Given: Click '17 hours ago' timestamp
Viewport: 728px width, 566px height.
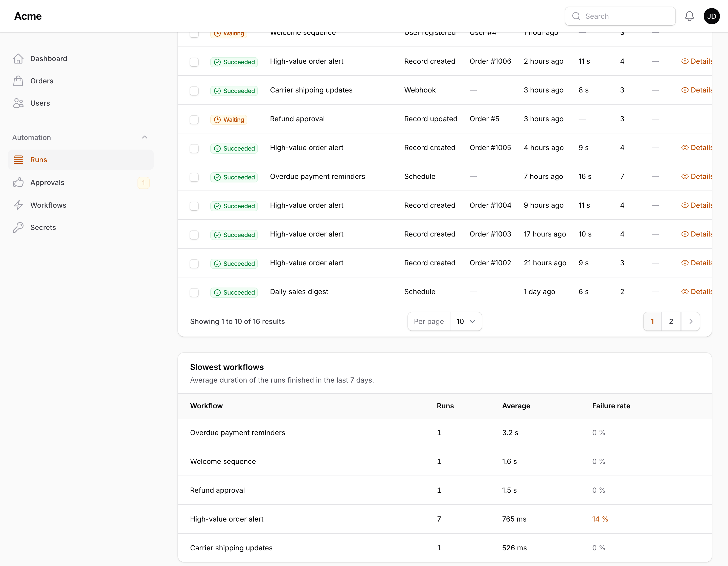Looking at the screenshot, I should (545, 234).
